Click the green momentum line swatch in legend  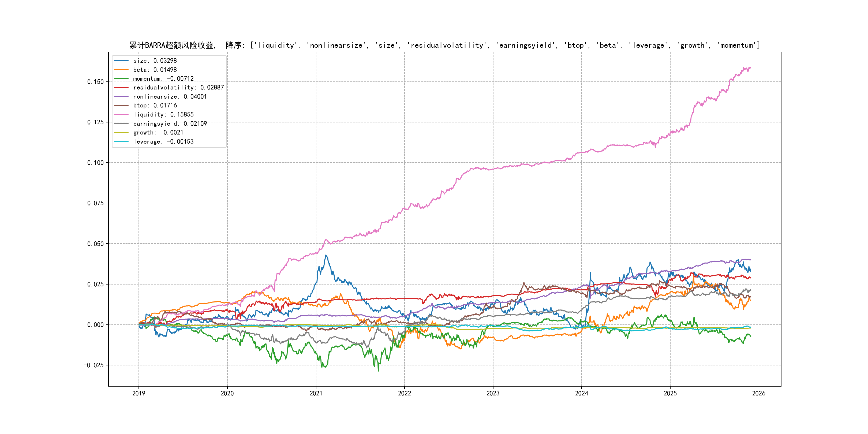coord(121,78)
